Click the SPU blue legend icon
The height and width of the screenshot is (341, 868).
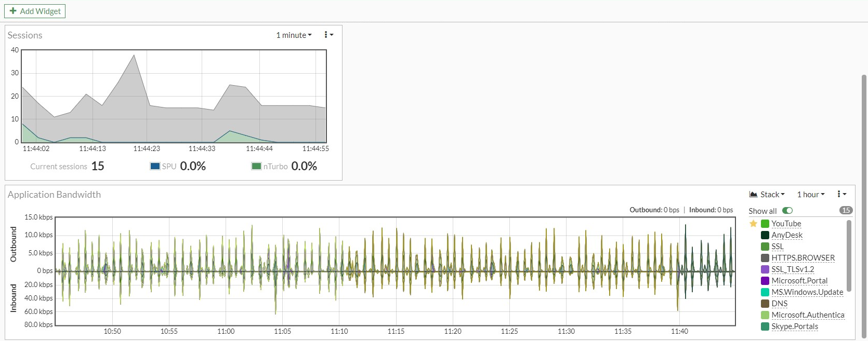pyautogui.click(x=155, y=166)
